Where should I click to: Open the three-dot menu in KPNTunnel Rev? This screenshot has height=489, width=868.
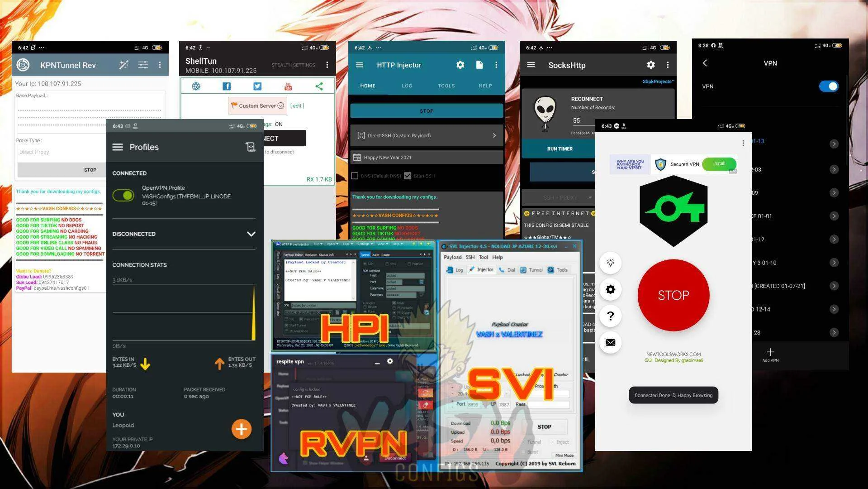pyautogui.click(x=160, y=65)
